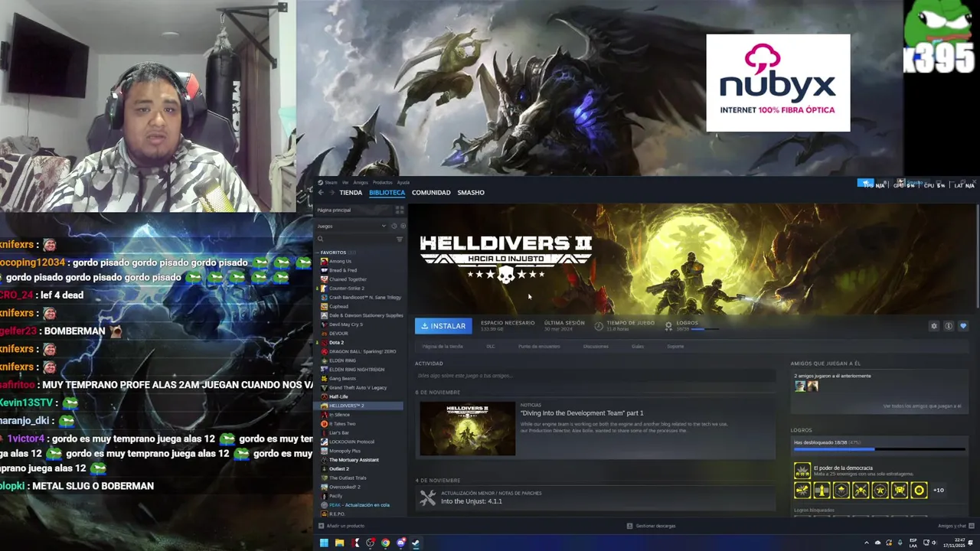The width and height of the screenshot is (980, 551).
Task: Open the Ayuda menu
Action: pyautogui.click(x=403, y=182)
